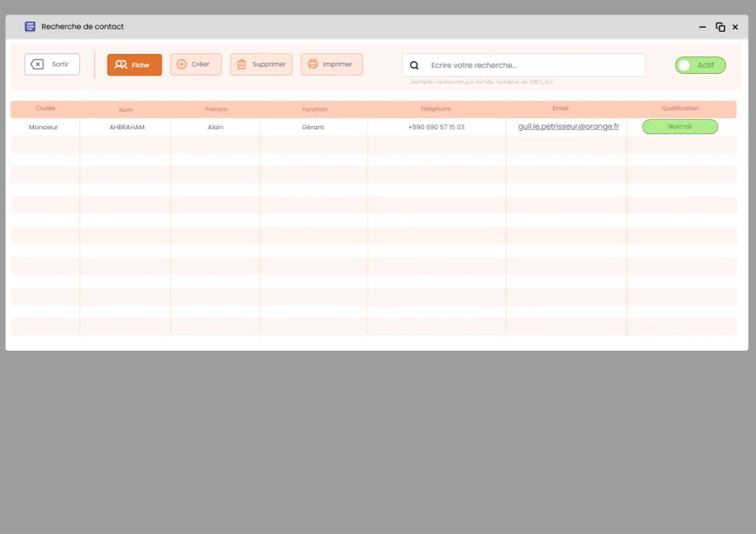This screenshot has width=756, height=534.
Task: Click the Prénom column header
Action: tap(216, 109)
